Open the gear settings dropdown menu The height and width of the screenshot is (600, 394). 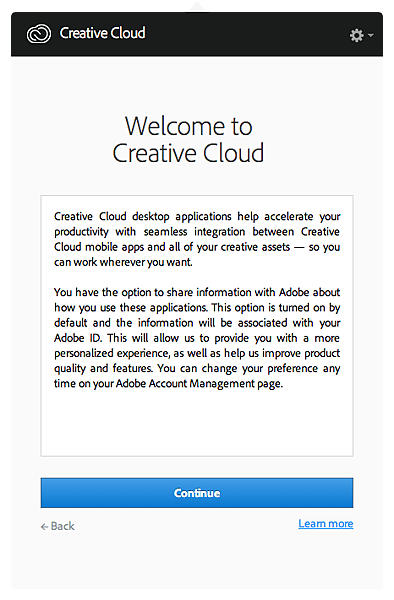tap(361, 35)
